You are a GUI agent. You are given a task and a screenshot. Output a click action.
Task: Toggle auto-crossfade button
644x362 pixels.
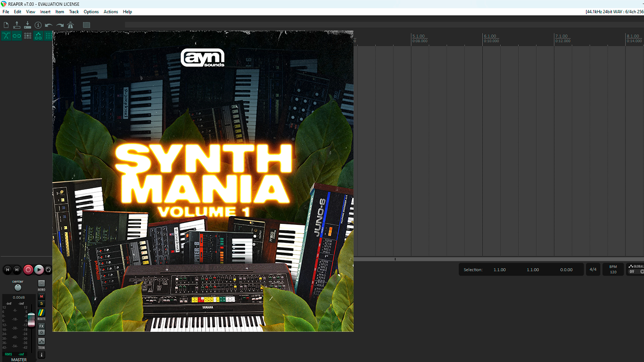[x=6, y=36]
